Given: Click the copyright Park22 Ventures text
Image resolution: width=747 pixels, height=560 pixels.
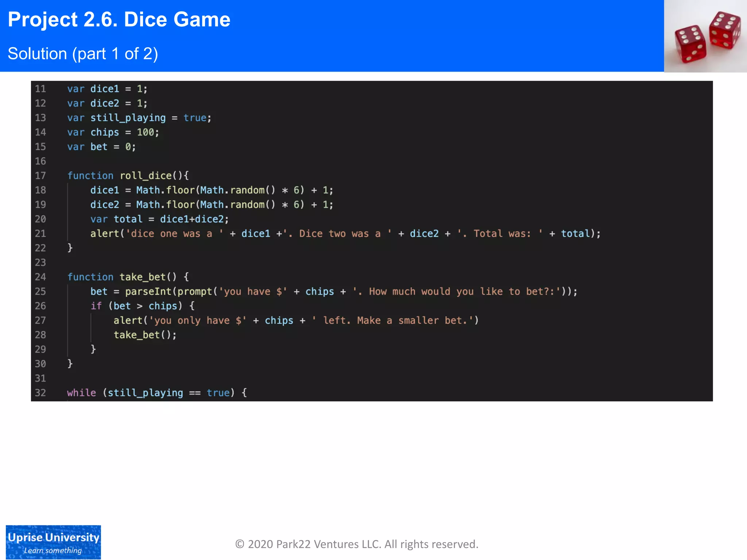Looking at the screenshot, I should 356,544.
